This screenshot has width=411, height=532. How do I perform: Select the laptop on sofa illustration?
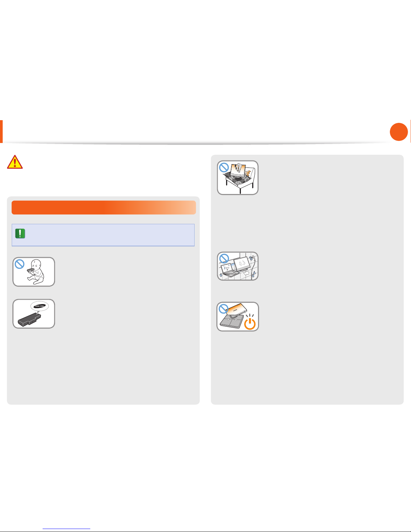(x=238, y=178)
